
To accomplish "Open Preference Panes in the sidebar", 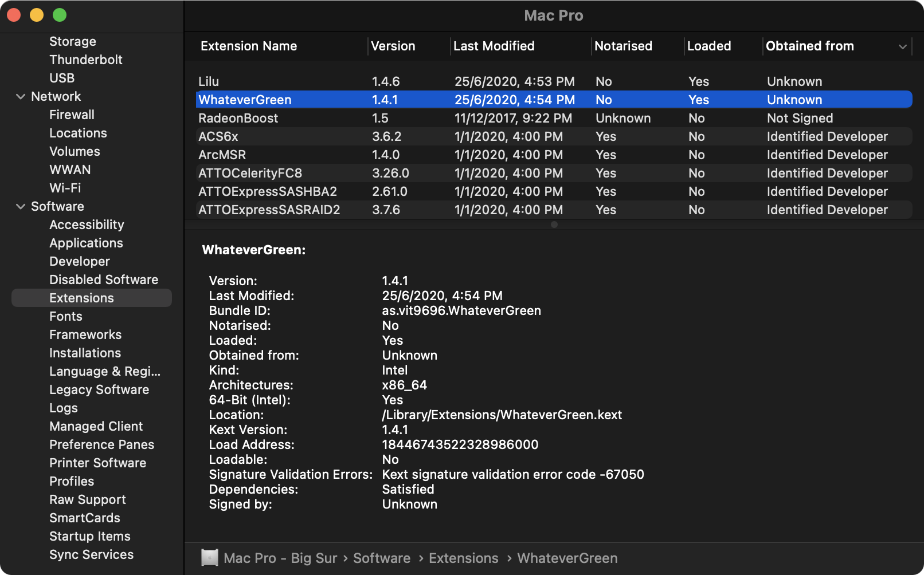I will 102,444.
